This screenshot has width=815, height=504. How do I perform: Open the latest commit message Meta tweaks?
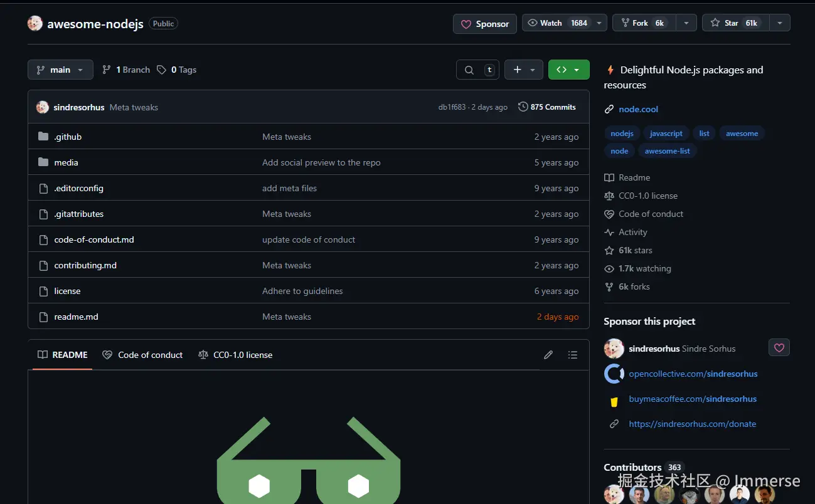(x=134, y=107)
